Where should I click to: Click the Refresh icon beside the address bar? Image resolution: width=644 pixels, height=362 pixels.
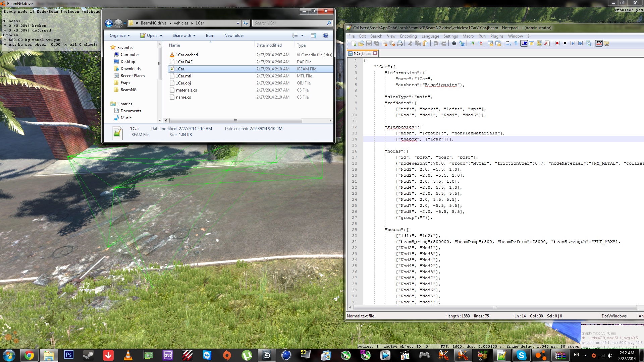246,23
